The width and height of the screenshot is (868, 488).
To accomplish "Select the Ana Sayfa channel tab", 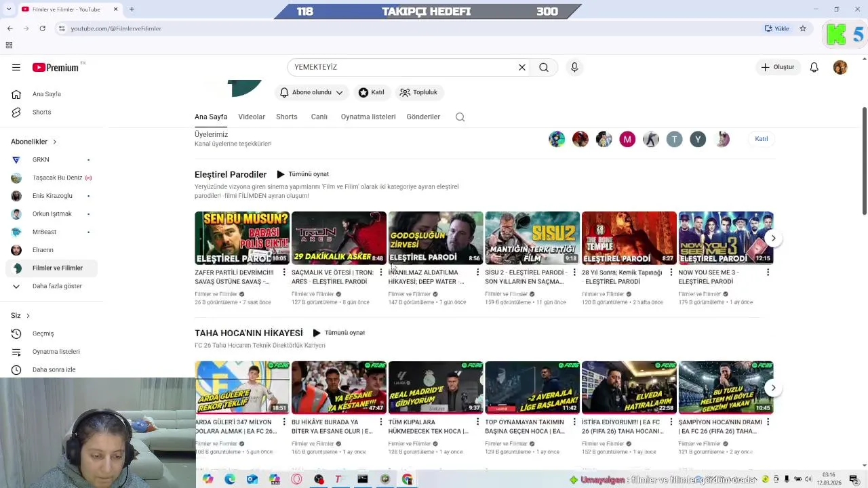I will 211,117.
